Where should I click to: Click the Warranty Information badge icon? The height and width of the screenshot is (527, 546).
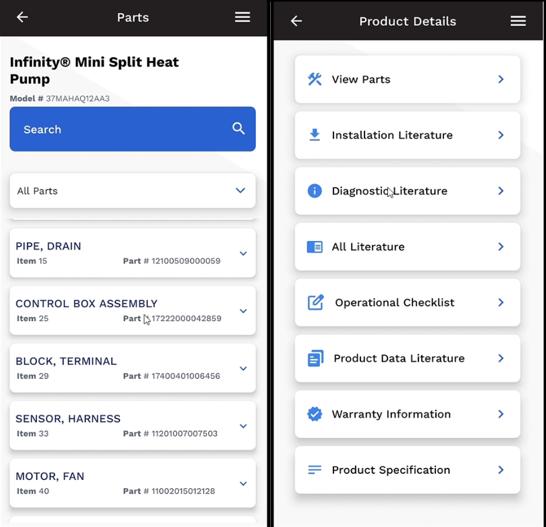click(315, 414)
